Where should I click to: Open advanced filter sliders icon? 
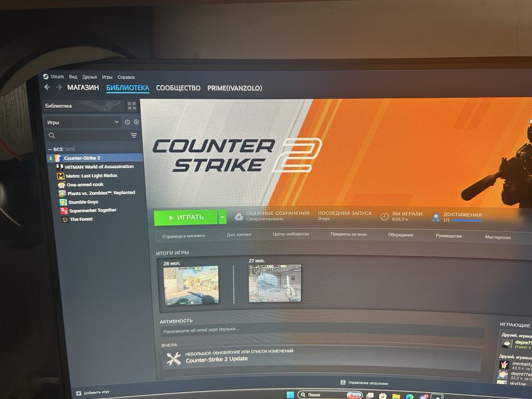133,136
